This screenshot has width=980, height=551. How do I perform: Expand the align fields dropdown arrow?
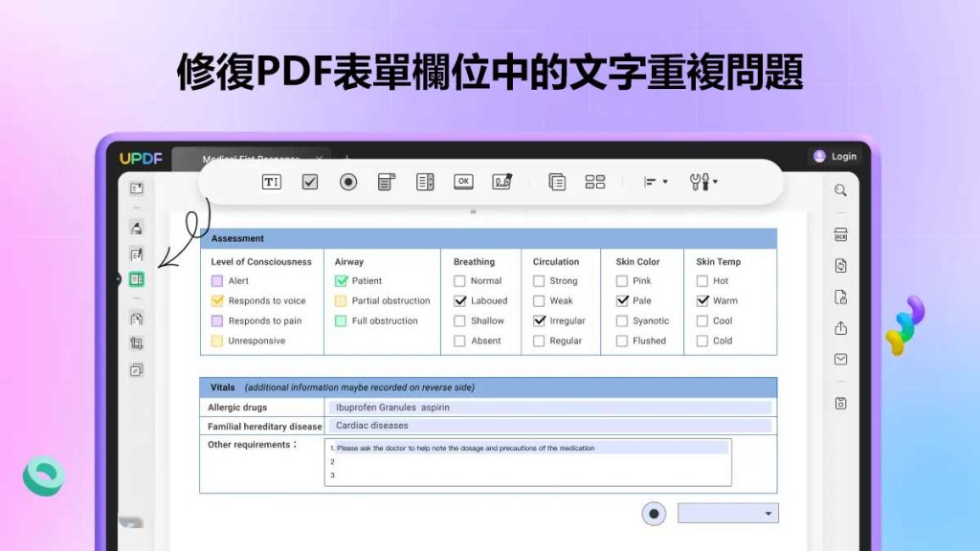click(665, 182)
